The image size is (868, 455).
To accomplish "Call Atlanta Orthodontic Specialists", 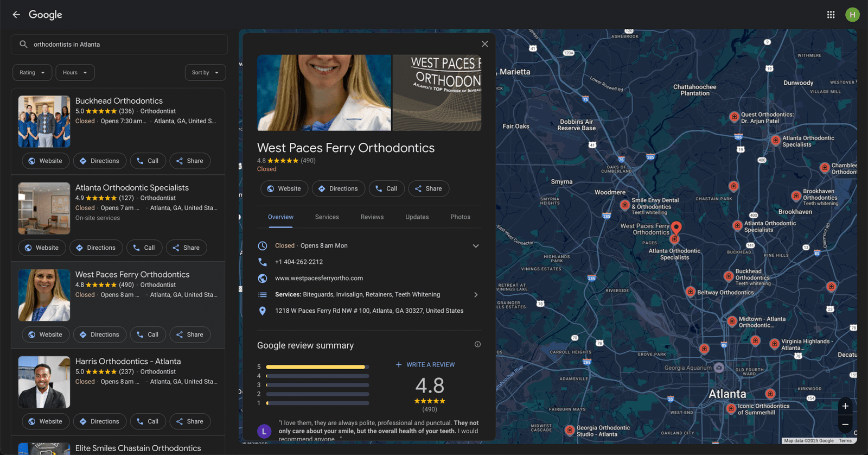I will [144, 248].
